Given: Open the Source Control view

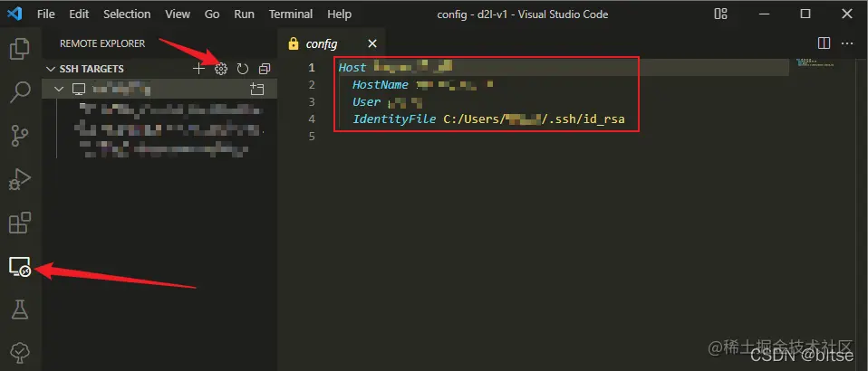Looking at the screenshot, I should [x=20, y=136].
